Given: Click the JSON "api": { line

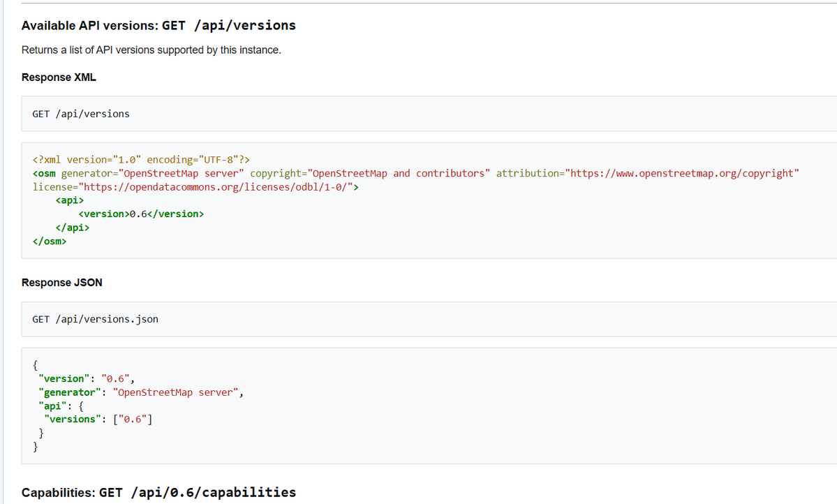Looking at the screenshot, I should tap(61, 406).
